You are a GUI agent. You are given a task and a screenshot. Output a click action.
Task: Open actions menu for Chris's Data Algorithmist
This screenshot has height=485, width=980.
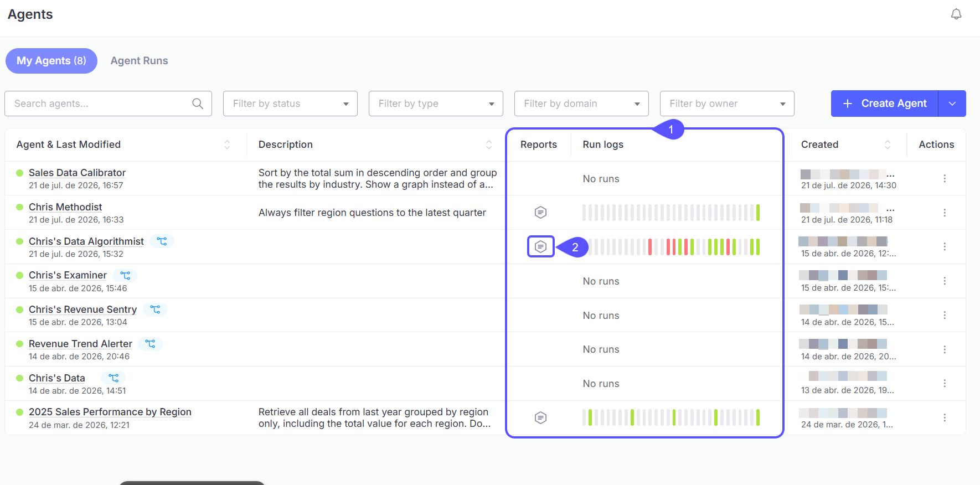[945, 246]
